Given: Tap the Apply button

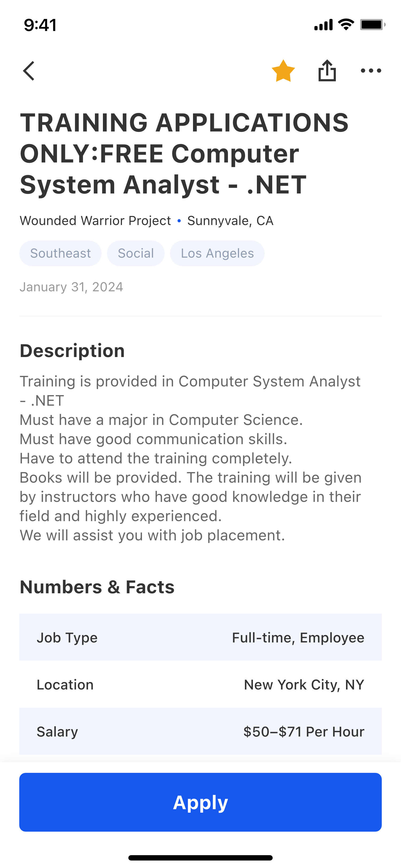Looking at the screenshot, I should 200,802.
